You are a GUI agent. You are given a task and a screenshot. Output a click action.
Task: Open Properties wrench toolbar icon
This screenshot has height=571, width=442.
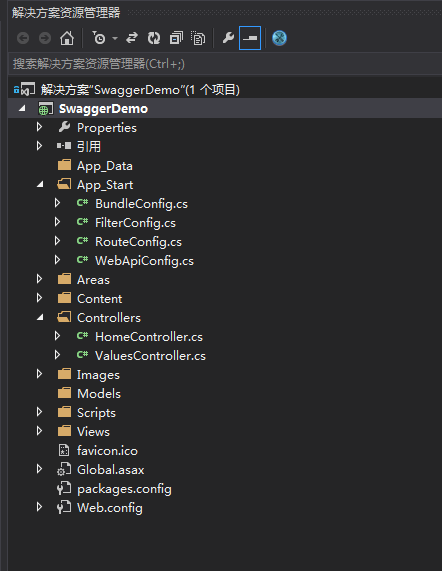click(x=228, y=38)
